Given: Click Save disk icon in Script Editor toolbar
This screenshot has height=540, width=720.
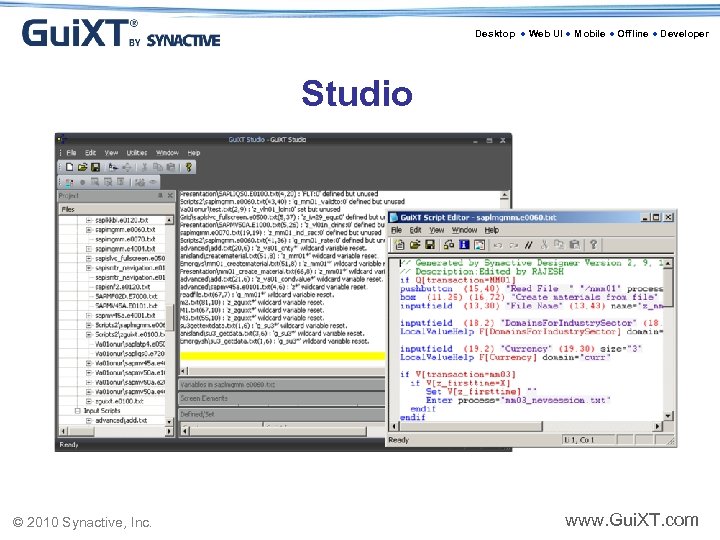Looking at the screenshot, I should [430, 245].
